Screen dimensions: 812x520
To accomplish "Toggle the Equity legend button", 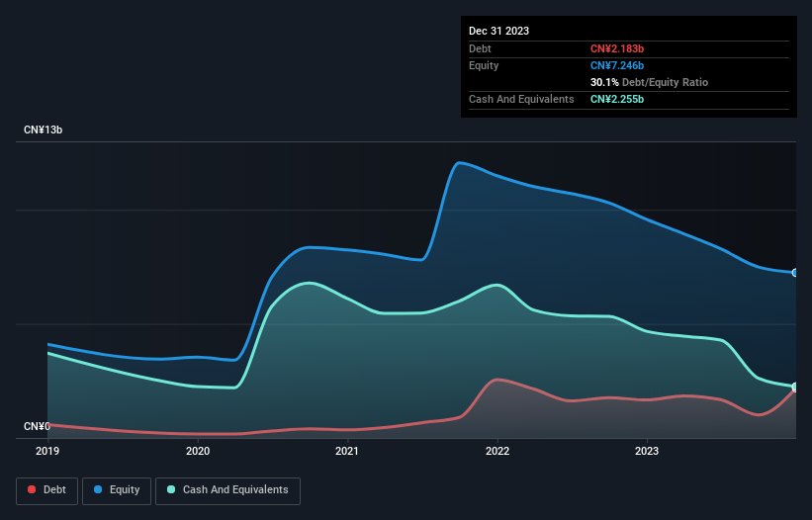I will (117, 490).
